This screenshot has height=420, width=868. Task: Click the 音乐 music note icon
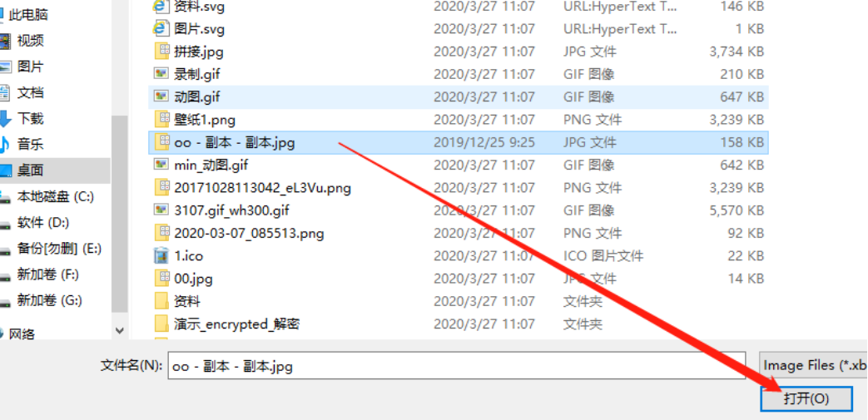4,145
